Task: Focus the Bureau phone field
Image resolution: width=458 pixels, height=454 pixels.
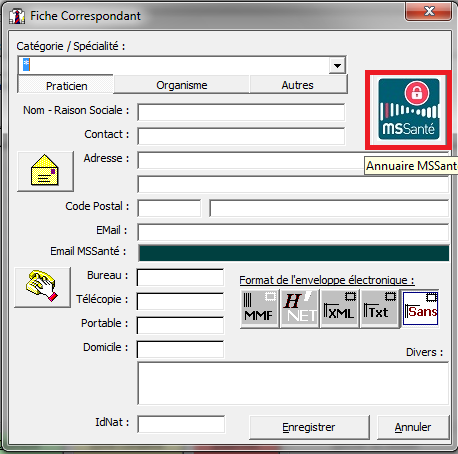Action: tap(180, 278)
